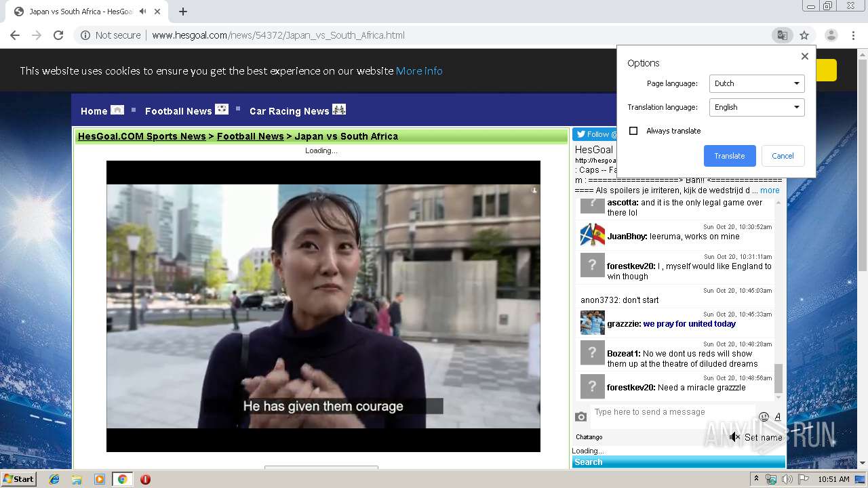This screenshot has height=488, width=868.
Task: Click the home icon beside Home
Action: point(117,110)
